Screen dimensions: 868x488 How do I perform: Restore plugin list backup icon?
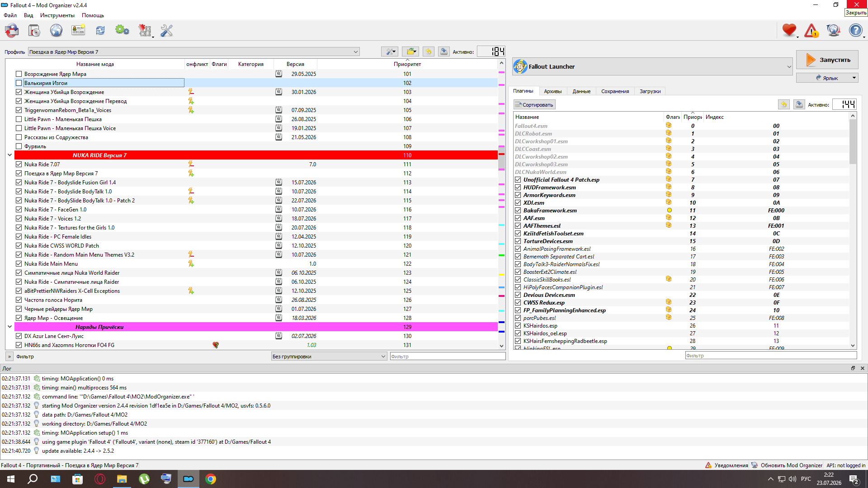pyautogui.click(x=784, y=104)
